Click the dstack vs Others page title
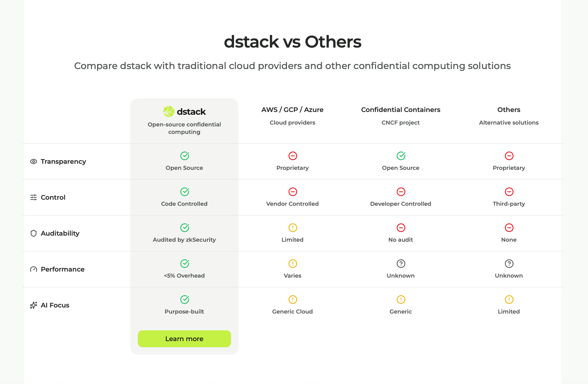588x384 pixels. pyautogui.click(x=293, y=42)
